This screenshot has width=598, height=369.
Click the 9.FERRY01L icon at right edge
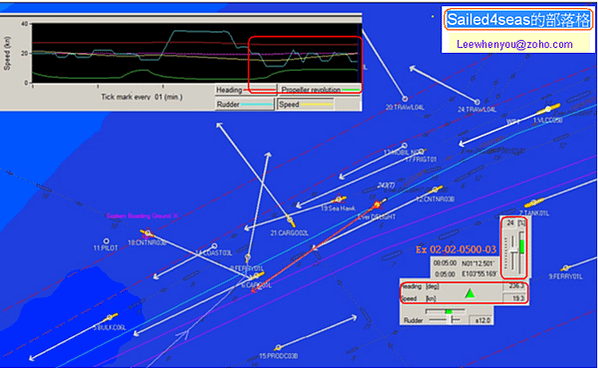click(566, 268)
